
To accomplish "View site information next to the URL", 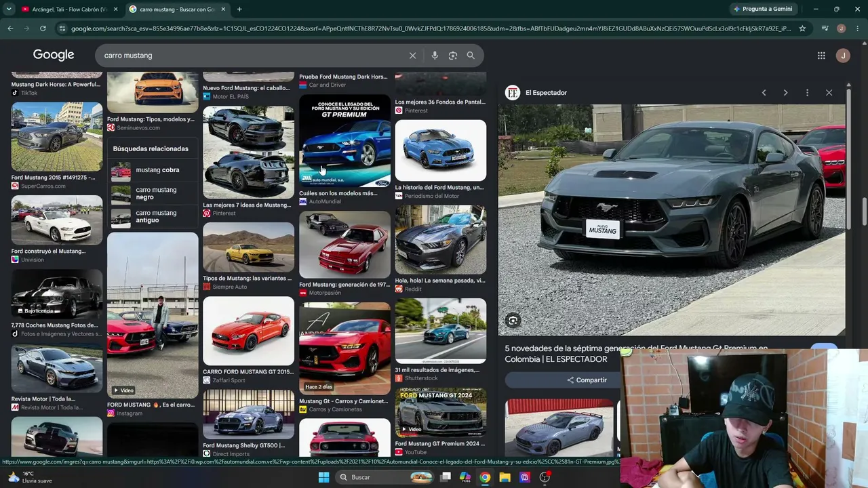I will [62, 28].
